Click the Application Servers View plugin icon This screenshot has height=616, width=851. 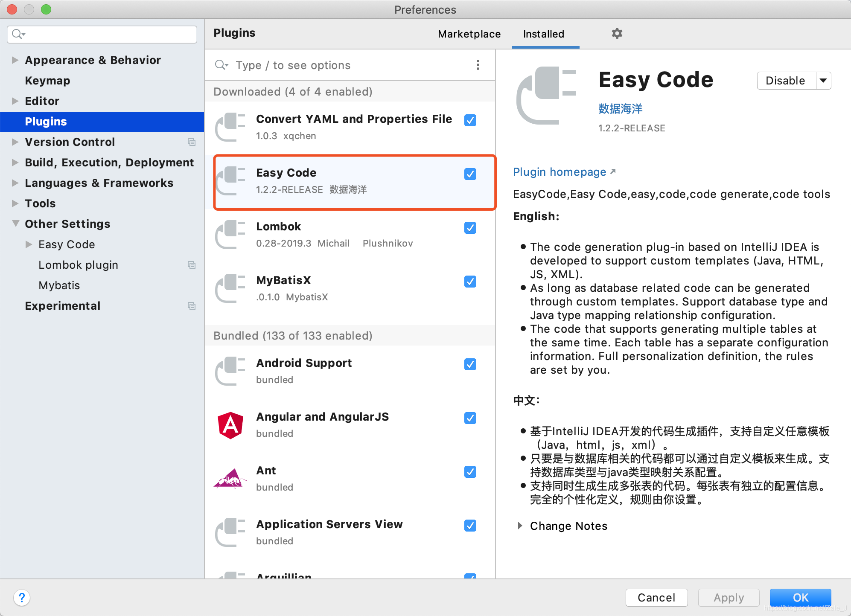click(x=230, y=532)
